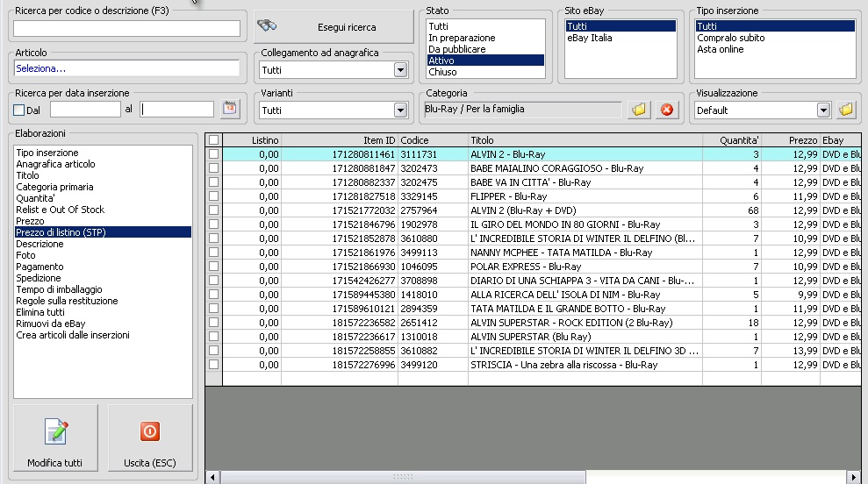Choose Rimuovi da eBay in Elaborazioni list

(x=50, y=324)
